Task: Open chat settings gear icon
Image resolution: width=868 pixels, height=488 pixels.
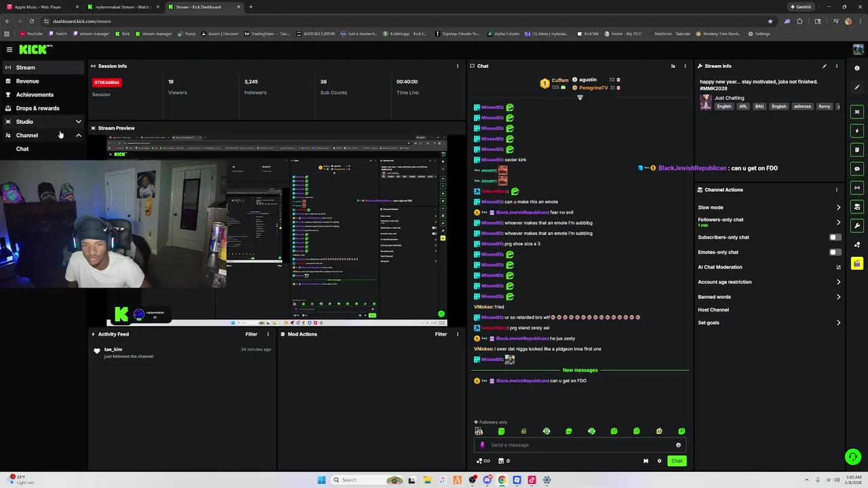Action: pos(659,461)
